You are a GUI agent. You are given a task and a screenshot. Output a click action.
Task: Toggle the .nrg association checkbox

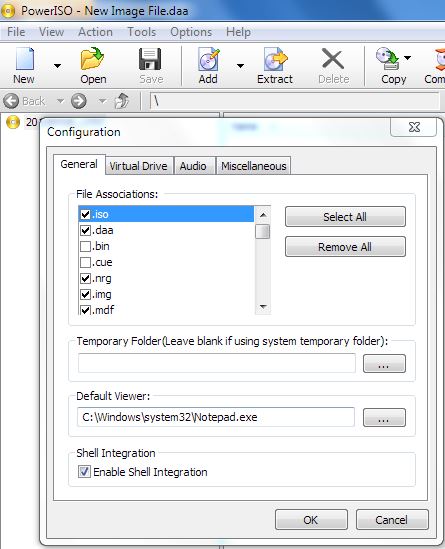click(x=85, y=278)
